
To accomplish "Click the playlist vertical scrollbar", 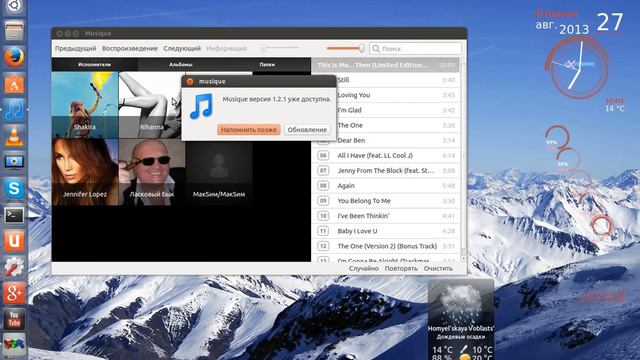I will pos(463,160).
